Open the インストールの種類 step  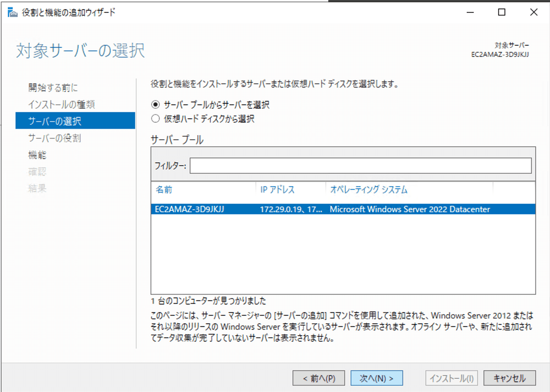[61, 105]
